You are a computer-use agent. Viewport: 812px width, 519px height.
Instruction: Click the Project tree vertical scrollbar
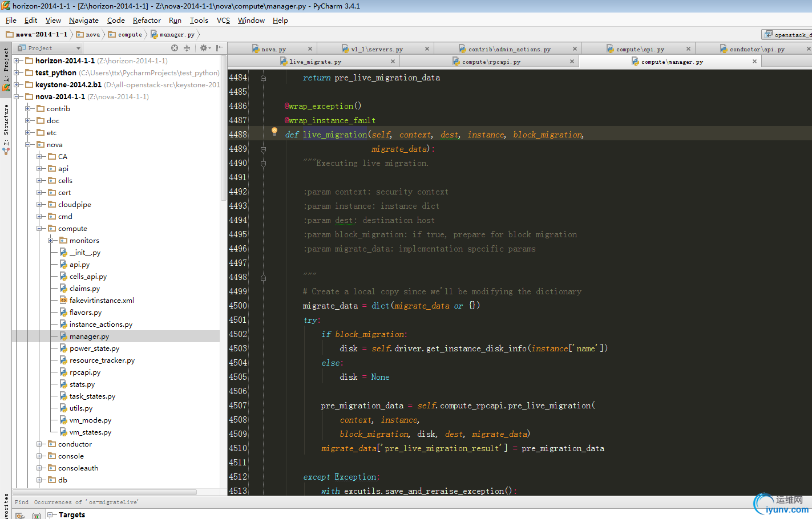coord(224,128)
